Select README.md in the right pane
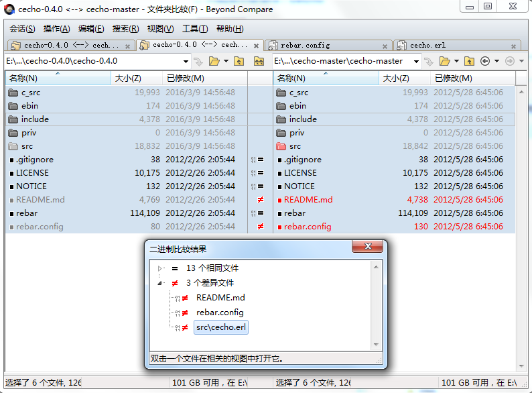 pyautogui.click(x=394, y=200)
